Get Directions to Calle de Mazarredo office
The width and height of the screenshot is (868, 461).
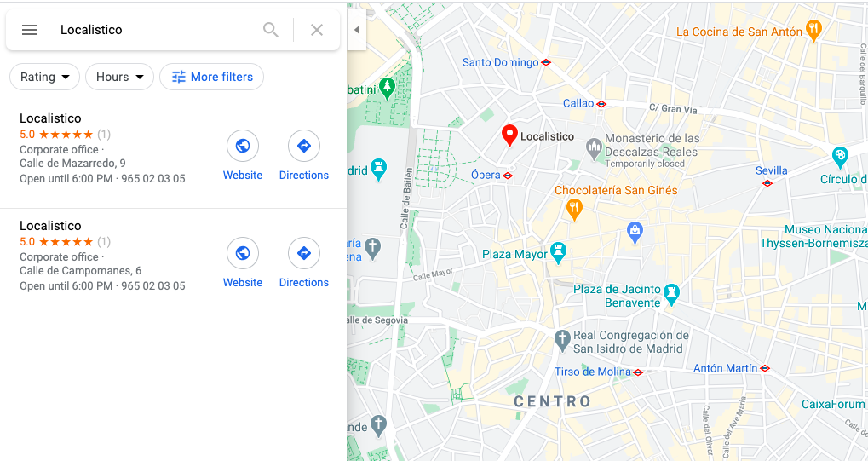tap(304, 156)
